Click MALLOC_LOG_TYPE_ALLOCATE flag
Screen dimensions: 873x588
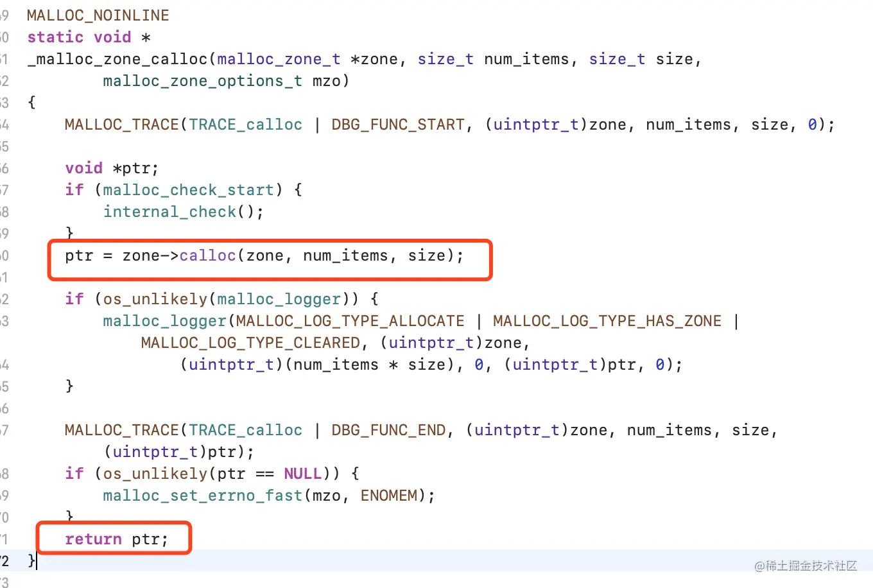(350, 321)
